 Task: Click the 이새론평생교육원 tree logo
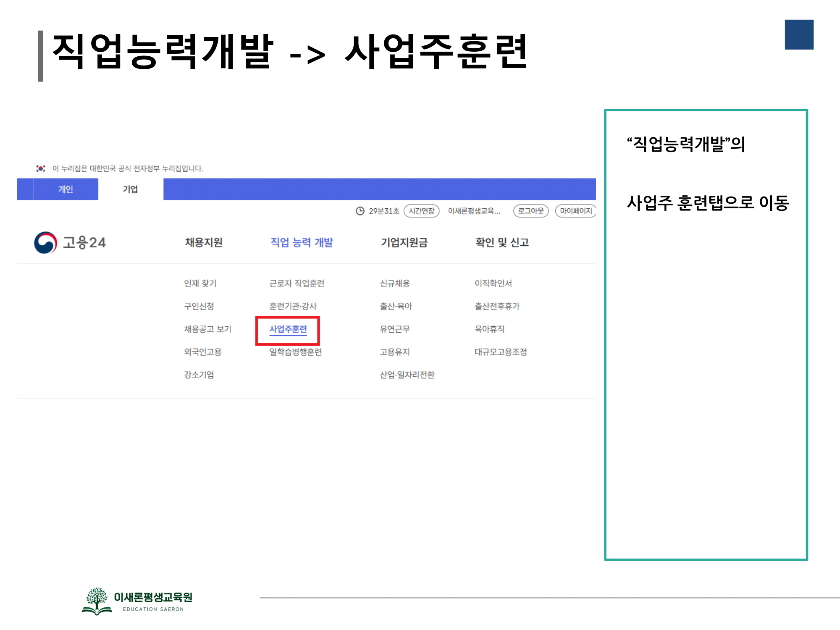(x=97, y=601)
